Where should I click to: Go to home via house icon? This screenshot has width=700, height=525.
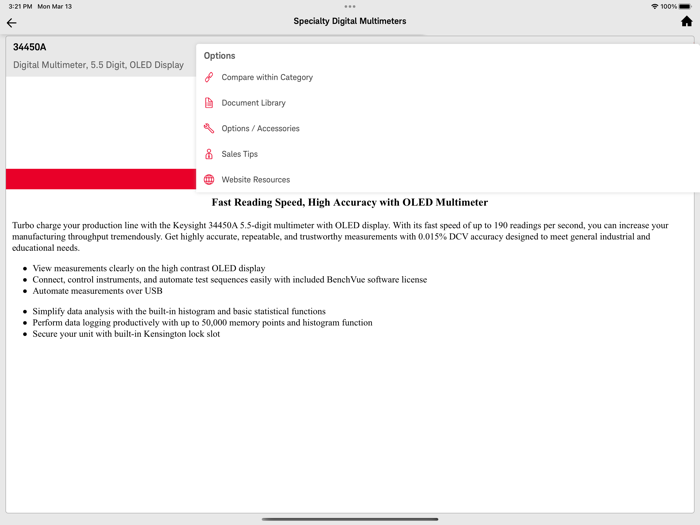click(687, 21)
